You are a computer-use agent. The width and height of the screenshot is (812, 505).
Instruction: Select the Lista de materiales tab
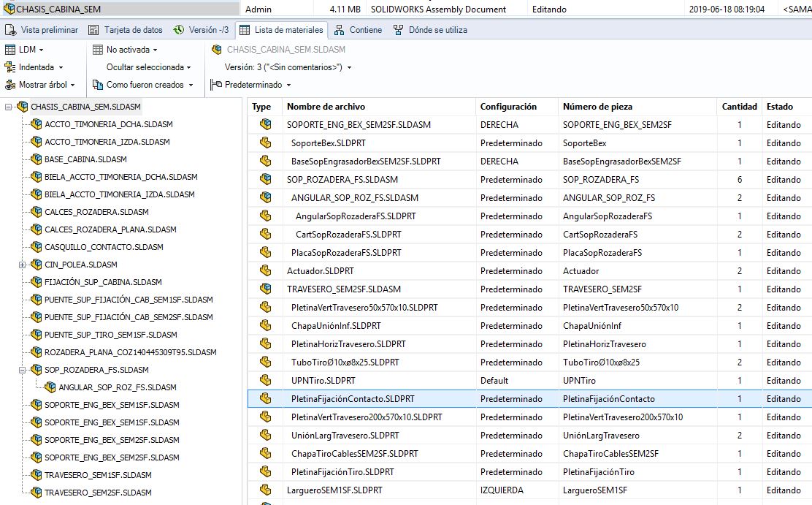tap(282, 30)
